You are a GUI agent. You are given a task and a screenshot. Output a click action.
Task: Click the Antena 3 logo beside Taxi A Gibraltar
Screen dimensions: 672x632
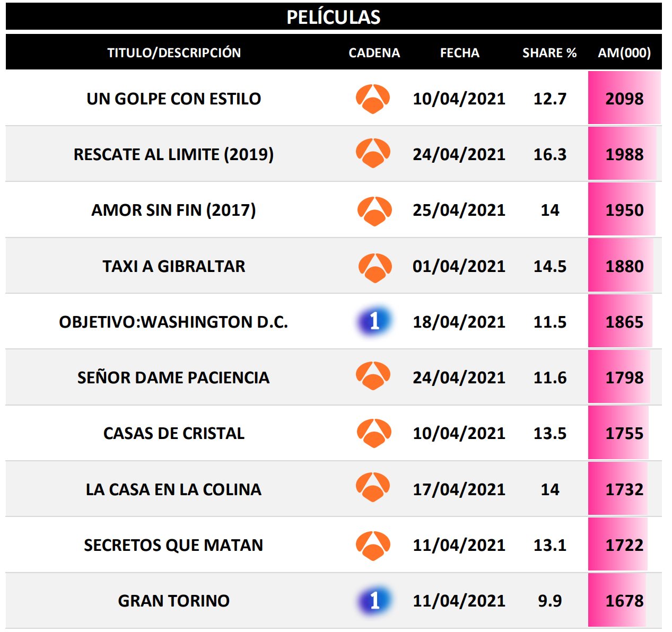(375, 267)
